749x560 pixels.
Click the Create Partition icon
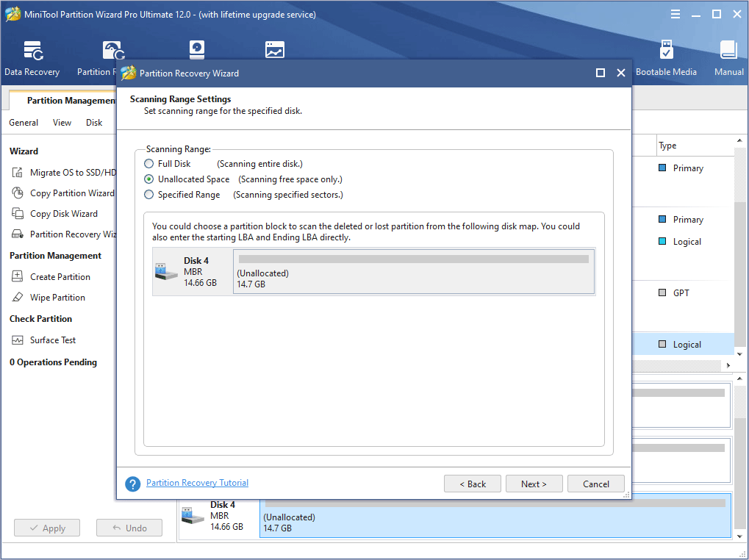click(17, 276)
